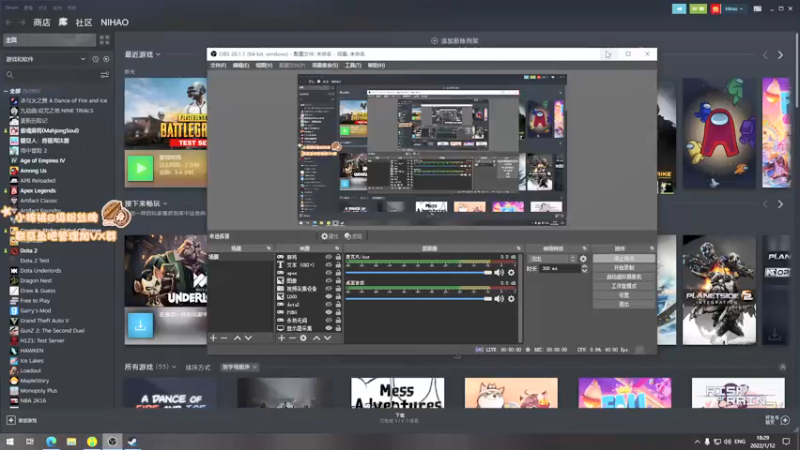
Task: Expand 接下来畅玩 shelf dropdown
Action: [165, 204]
